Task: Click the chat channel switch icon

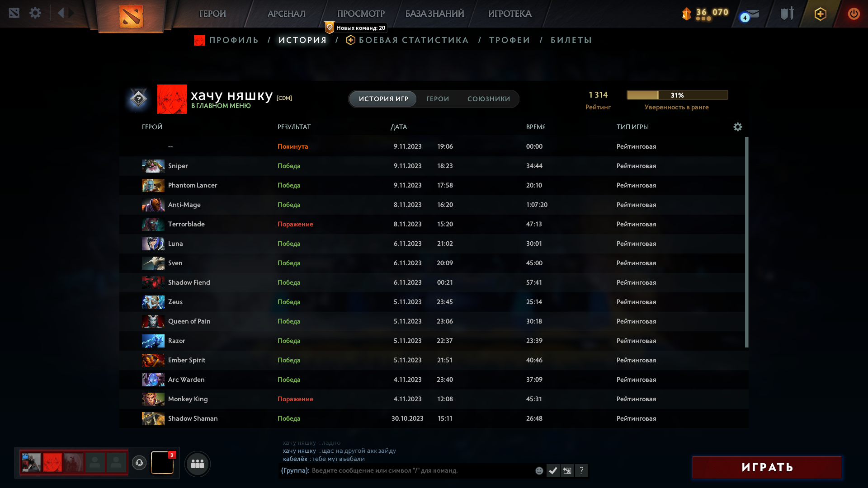Action: 567,471
